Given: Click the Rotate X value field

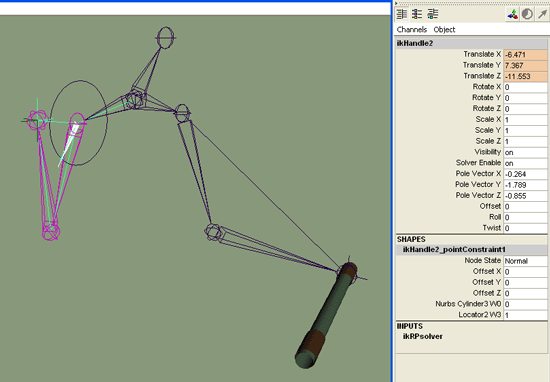Looking at the screenshot, I should (x=525, y=87).
